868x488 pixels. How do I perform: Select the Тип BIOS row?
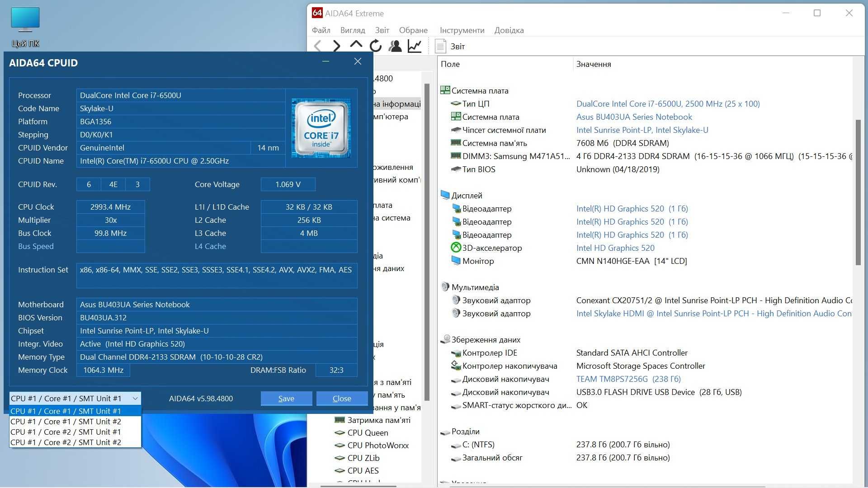(x=555, y=169)
